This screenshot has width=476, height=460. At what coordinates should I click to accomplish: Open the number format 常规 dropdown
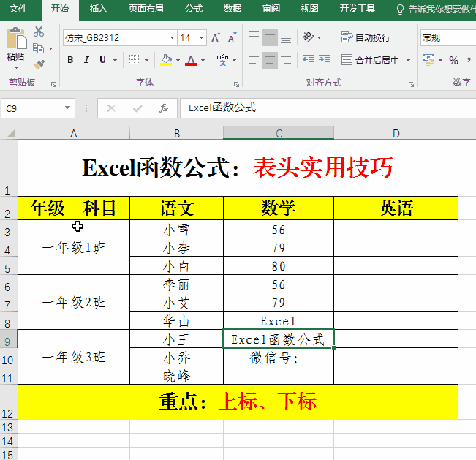pos(446,37)
